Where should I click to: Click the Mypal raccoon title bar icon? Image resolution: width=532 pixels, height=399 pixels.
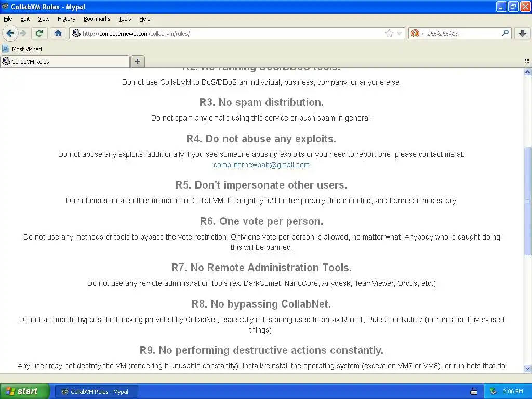point(5,6)
